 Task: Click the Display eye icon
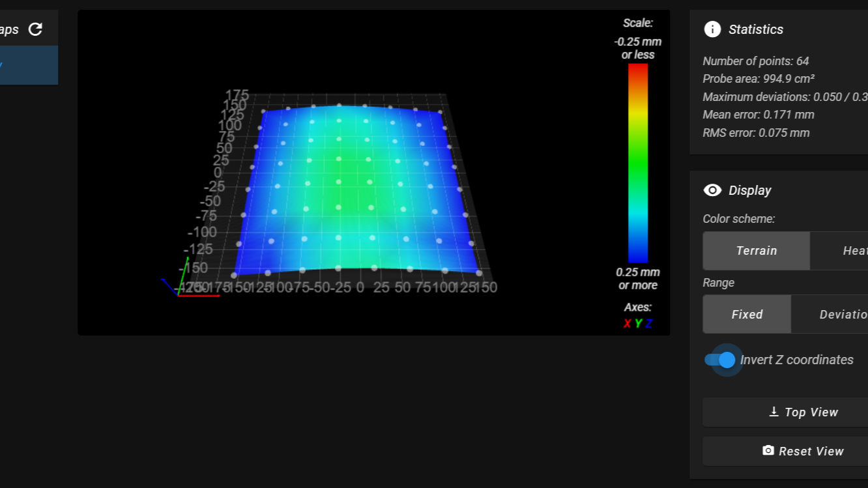pos(712,190)
